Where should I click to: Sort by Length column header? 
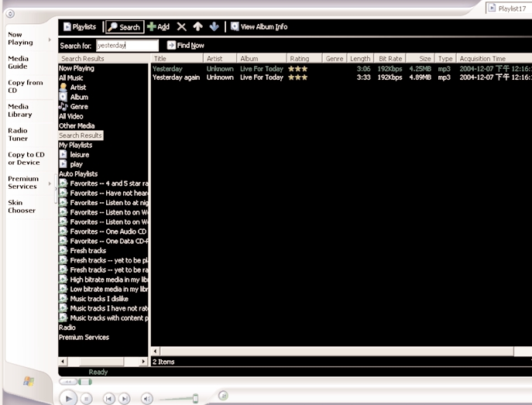pyautogui.click(x=360, y=58)
